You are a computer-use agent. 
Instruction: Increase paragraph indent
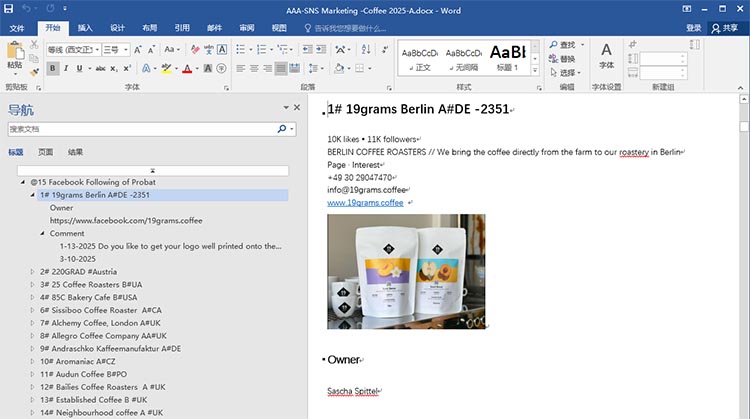click(x=321, y=49)
